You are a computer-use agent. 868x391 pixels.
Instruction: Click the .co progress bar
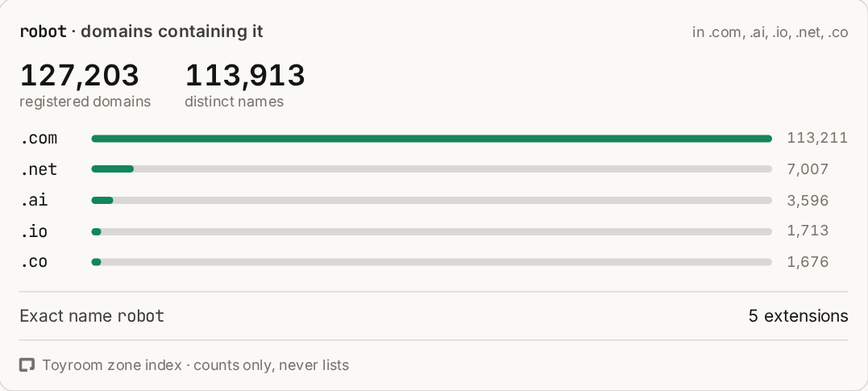431,261
